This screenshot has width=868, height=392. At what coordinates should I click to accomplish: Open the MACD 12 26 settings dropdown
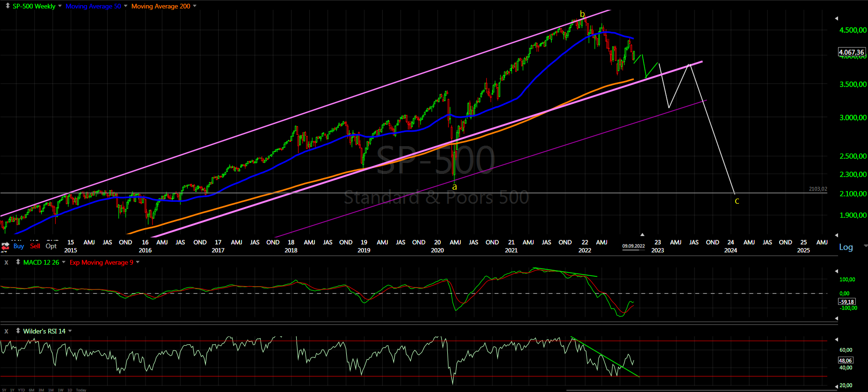[x=64, y=262]
